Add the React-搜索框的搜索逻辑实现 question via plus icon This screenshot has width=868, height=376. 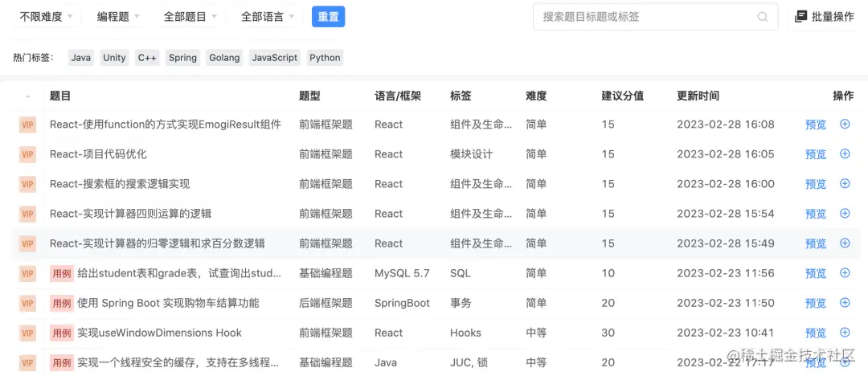point(845,183)
